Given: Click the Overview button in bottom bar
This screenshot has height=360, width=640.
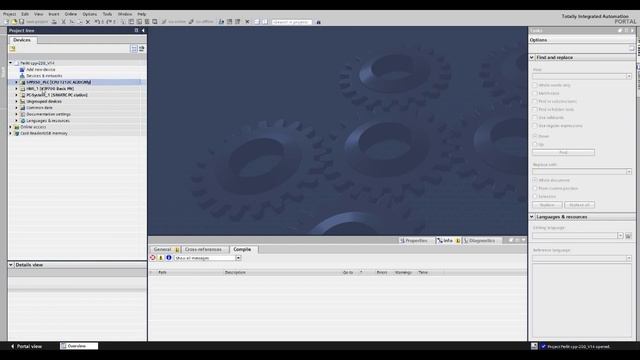Looking at the screenshot, I should point(79,346).
